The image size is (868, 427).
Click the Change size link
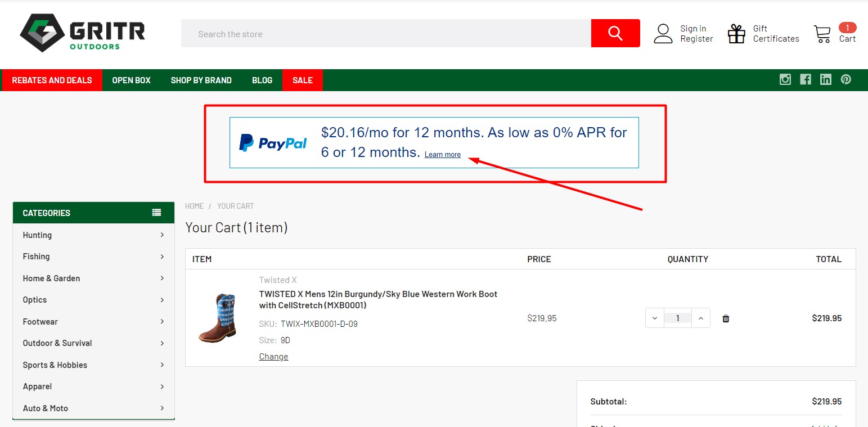[273, 357]
